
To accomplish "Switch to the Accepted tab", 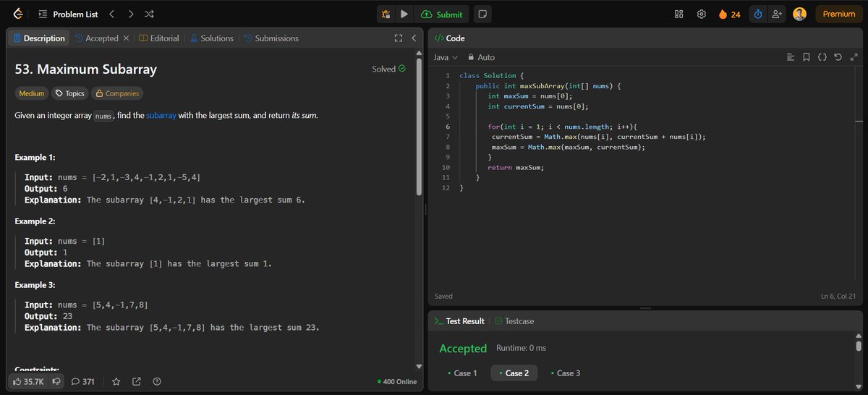I will (x=96, y=38).
